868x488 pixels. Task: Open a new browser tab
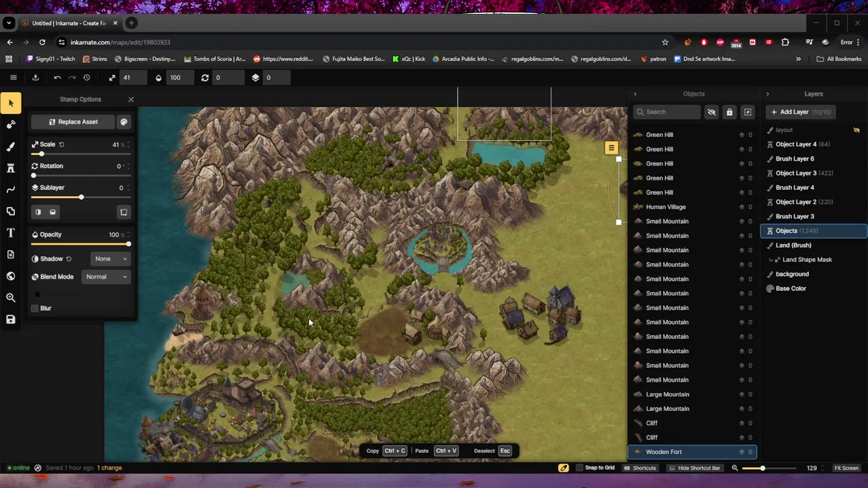[x=131, y=23]
